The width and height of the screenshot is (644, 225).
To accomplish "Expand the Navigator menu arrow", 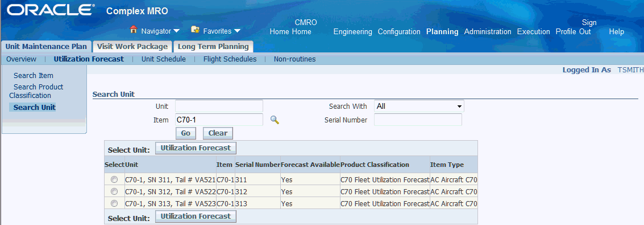I will click(177, 31).
